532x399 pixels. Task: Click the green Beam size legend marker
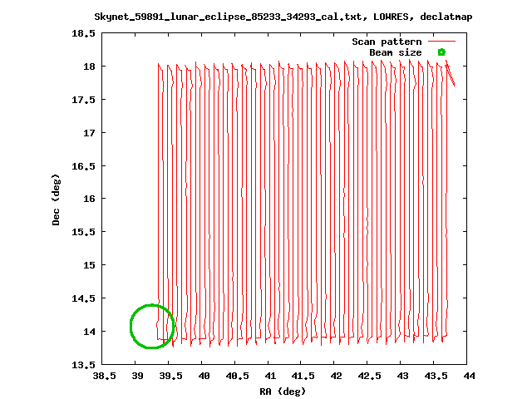pos(441,52)
